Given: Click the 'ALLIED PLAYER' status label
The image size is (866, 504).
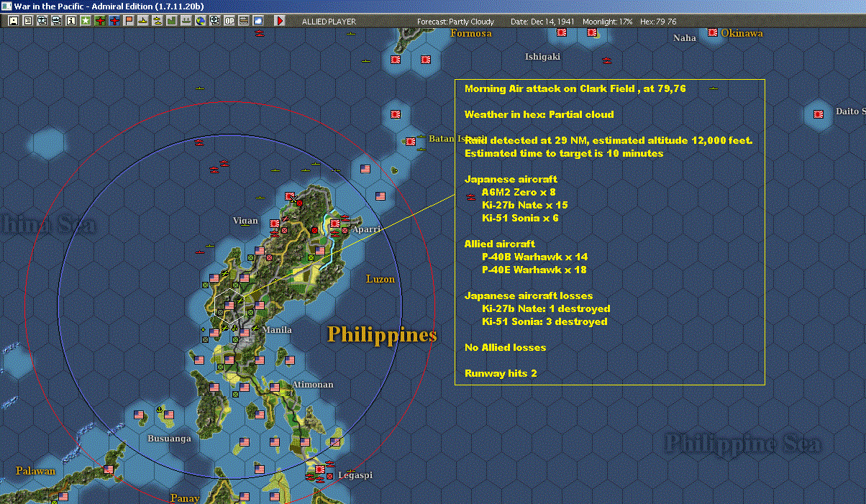Looking at the screenshot, I should click(x=329, y=22).
